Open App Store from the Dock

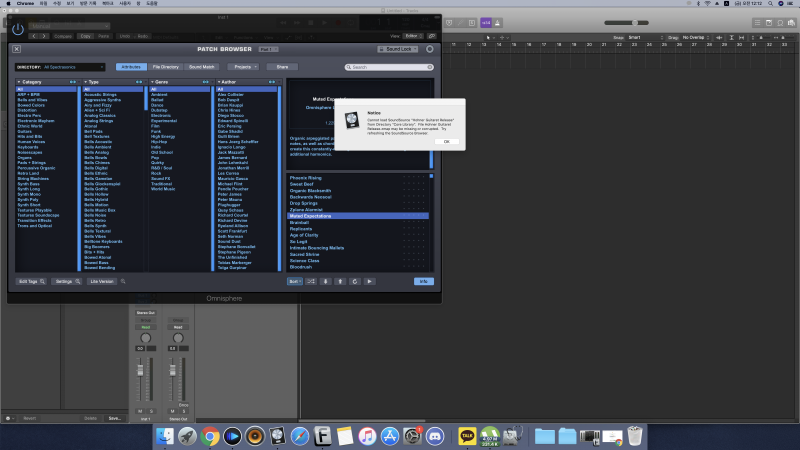[x=390, y=436]
